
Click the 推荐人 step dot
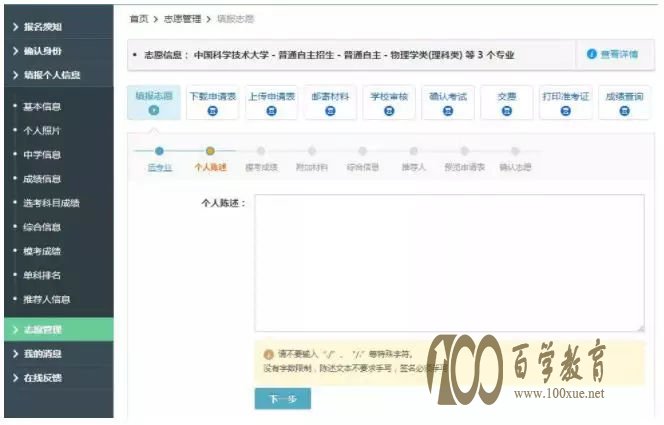click(x=414, y=151)
